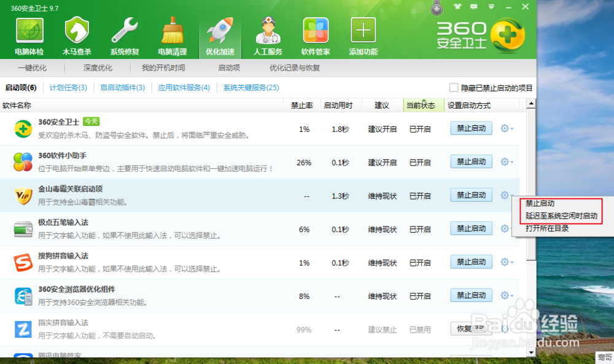Open 电脑清理 cleanup broom icon
614x364 pixels.
pos(173,35)
